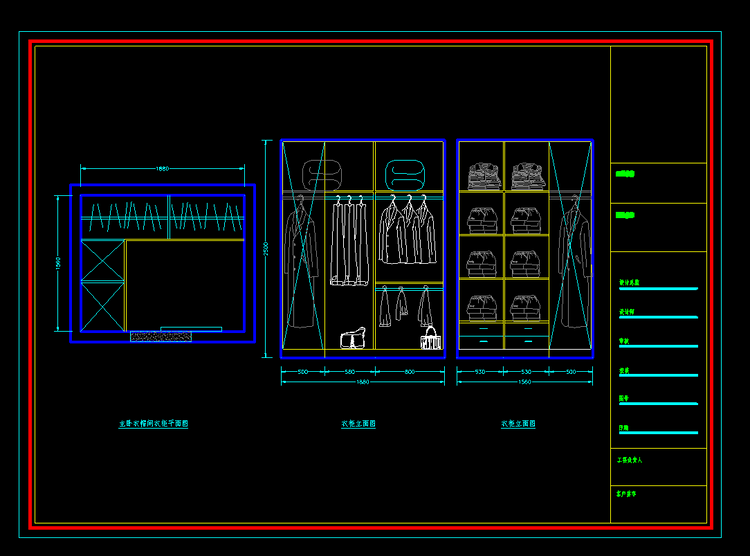Image resolution: width=750 pixels, height=556 pixels.
Task: Click the short garments hanging on the lower rail
Action: pyautogui.click(x=406, y=306)
